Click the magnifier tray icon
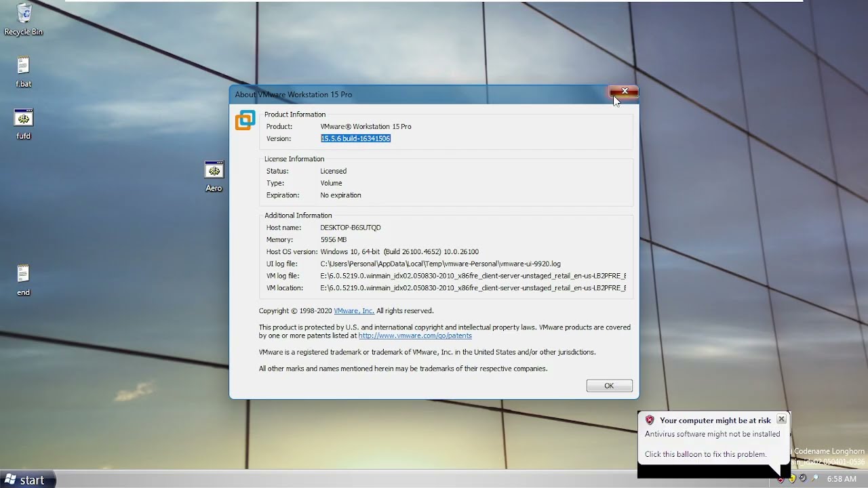Screen dimensions: 868x488 (815, 478)
